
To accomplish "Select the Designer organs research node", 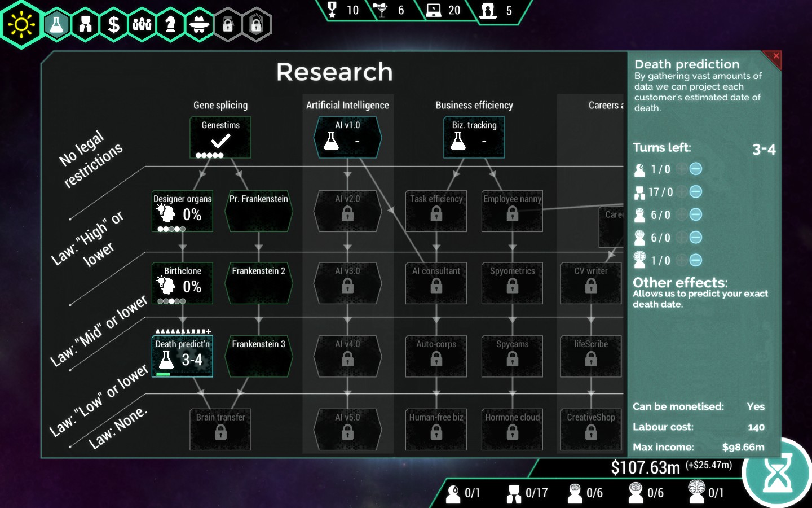I will 182,211.
